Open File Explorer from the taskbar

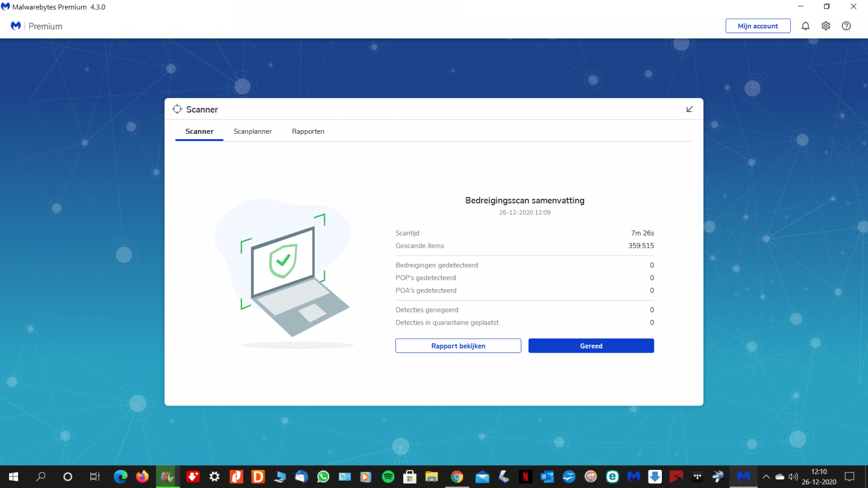tap(430, 477)
